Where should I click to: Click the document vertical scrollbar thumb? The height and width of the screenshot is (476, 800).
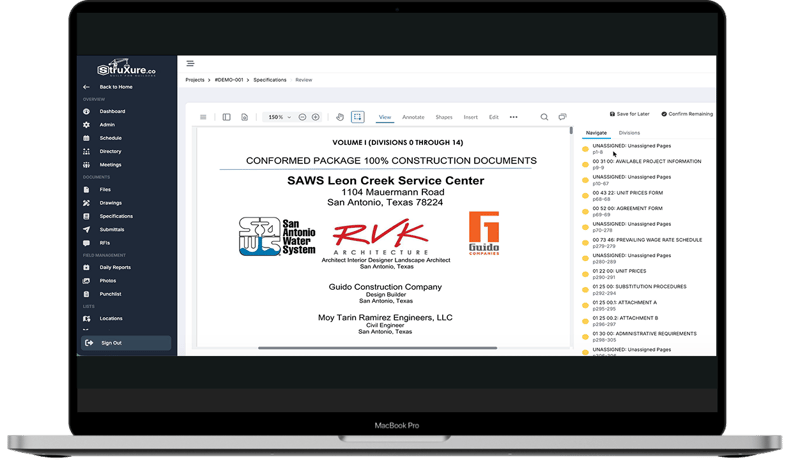[x=571, y=131]
